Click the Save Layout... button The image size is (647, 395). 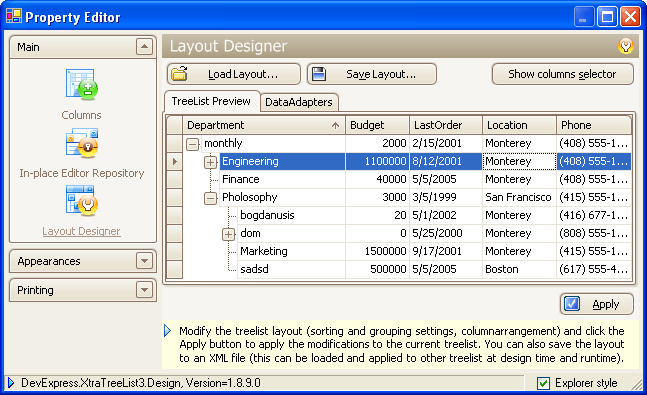pyautogui.click(x=372, y=74)
